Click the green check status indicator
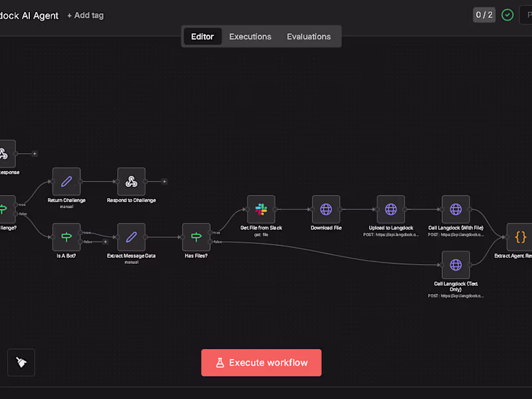 (x=507, y=14)
